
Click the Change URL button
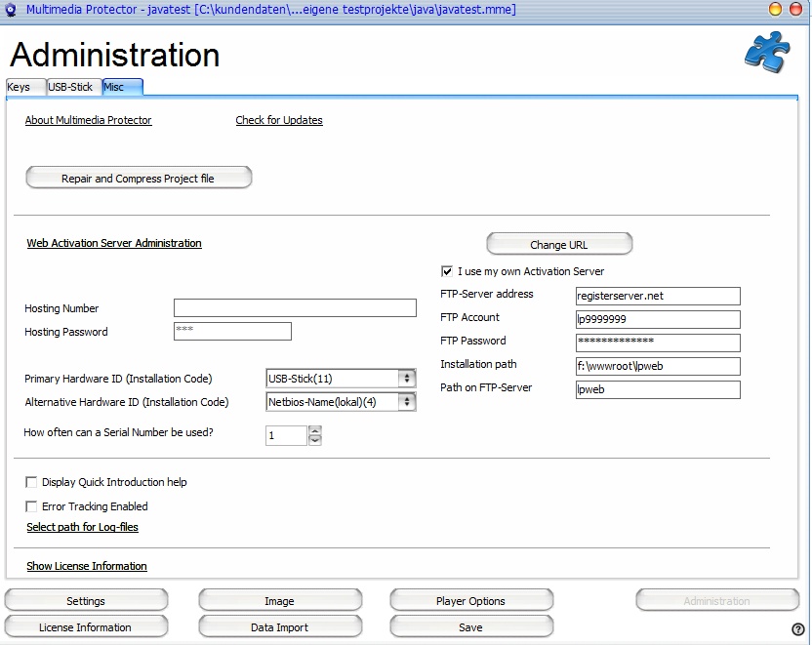click(559, 244)
